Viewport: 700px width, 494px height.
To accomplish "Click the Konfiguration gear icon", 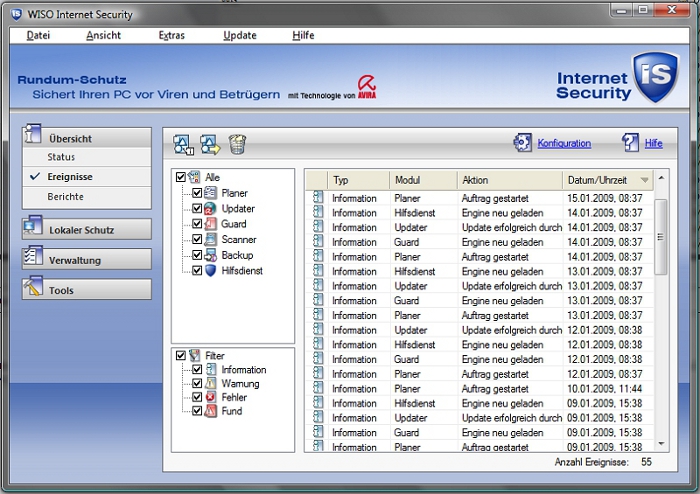I will pos(524,143).
